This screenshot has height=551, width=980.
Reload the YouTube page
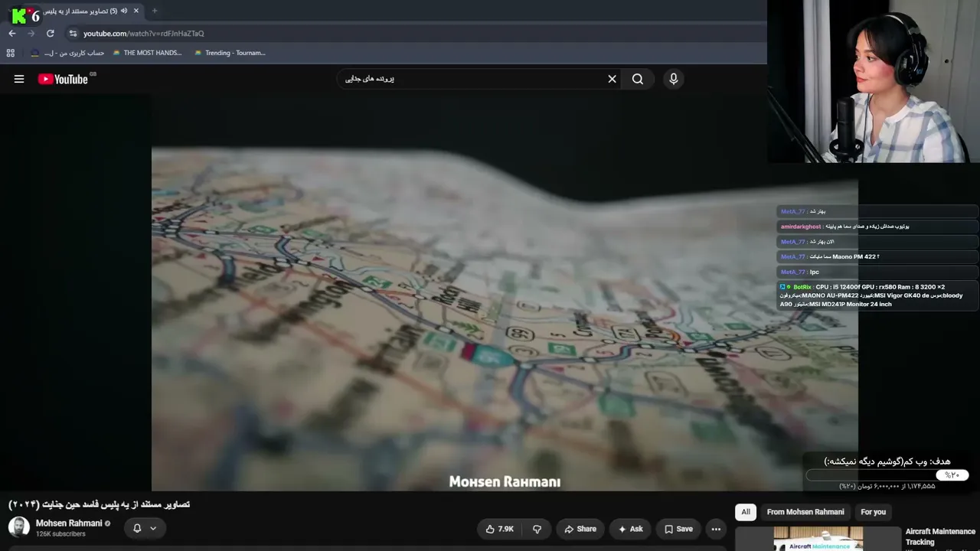51,34
